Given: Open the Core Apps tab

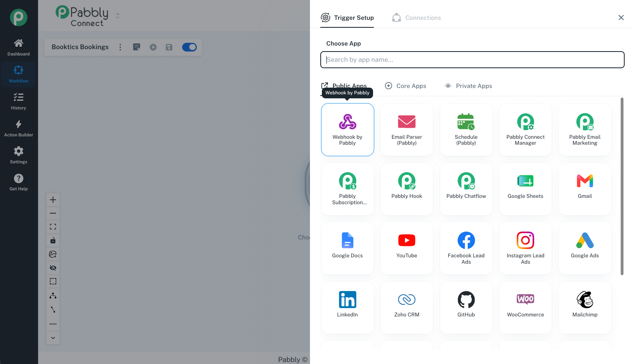Looking at the screenshot, I should pos(406,86).
